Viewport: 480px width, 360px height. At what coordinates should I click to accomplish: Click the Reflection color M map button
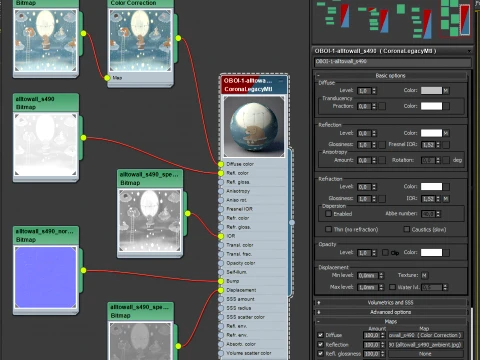coord(446,133)
